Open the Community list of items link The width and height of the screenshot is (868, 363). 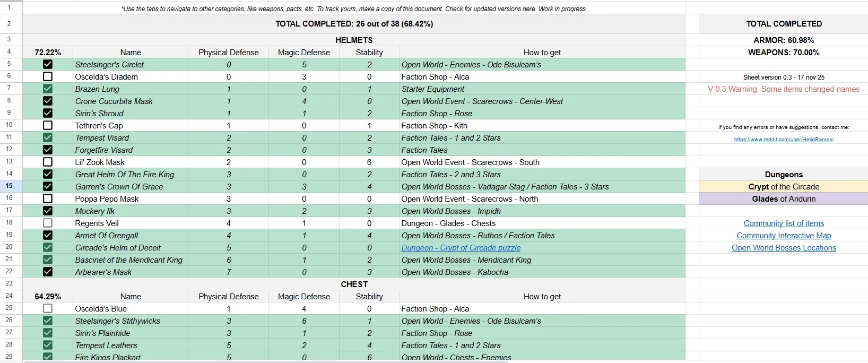click(784, 223)
